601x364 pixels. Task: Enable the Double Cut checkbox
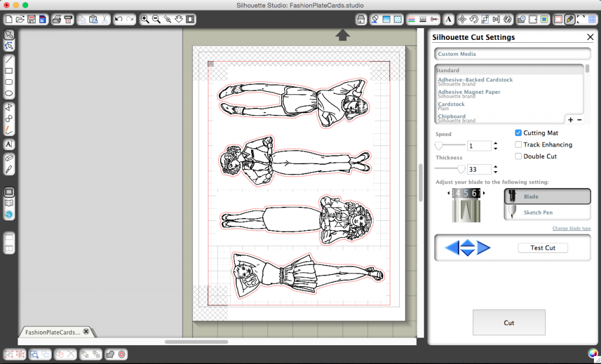pyautogui.click(x=518, y=156)
